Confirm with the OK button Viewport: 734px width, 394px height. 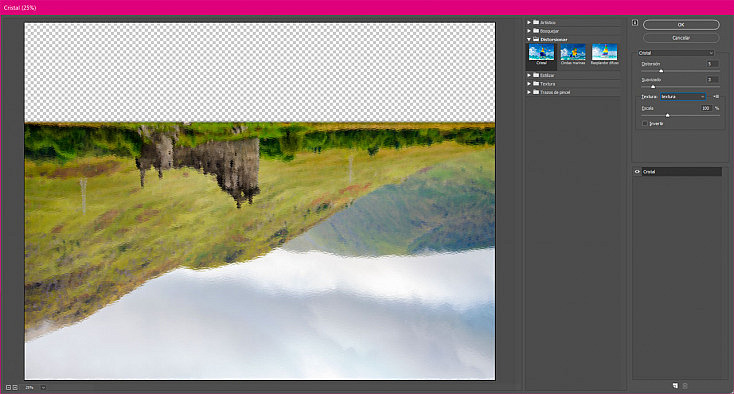[681, 24]
